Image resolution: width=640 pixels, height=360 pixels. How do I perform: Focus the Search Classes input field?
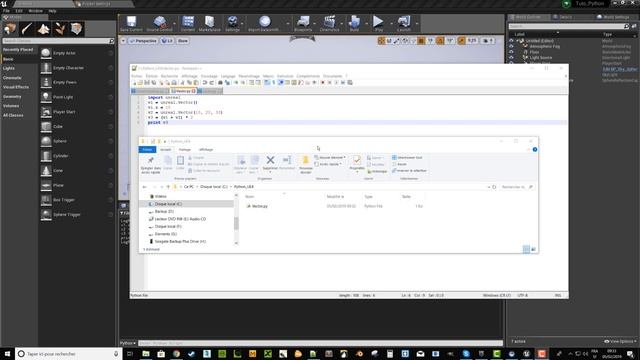pyautogui.click(x=56, y=41)
